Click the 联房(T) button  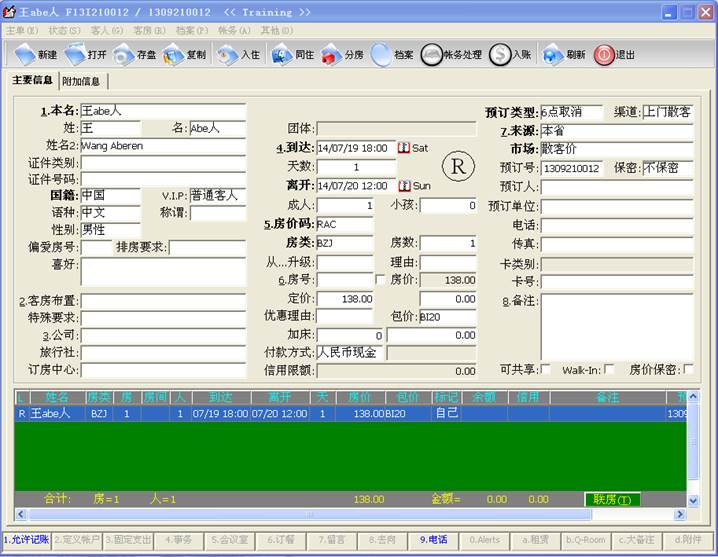pyautogui.click(x=612, y=499)
